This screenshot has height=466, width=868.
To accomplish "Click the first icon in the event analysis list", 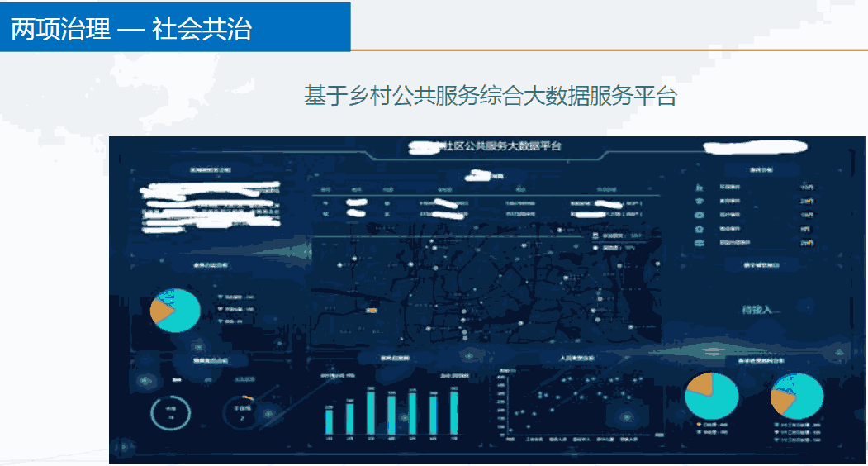I will tap(700, 187).
